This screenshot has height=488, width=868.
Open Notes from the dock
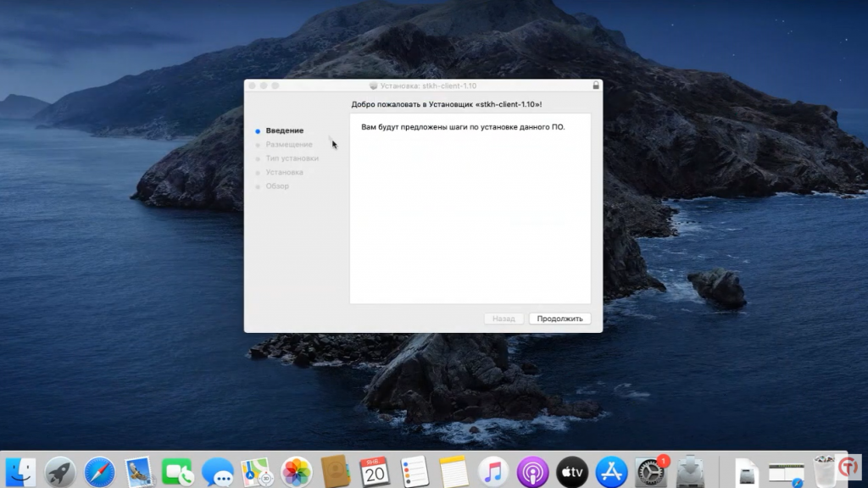[x=454, y=472]
